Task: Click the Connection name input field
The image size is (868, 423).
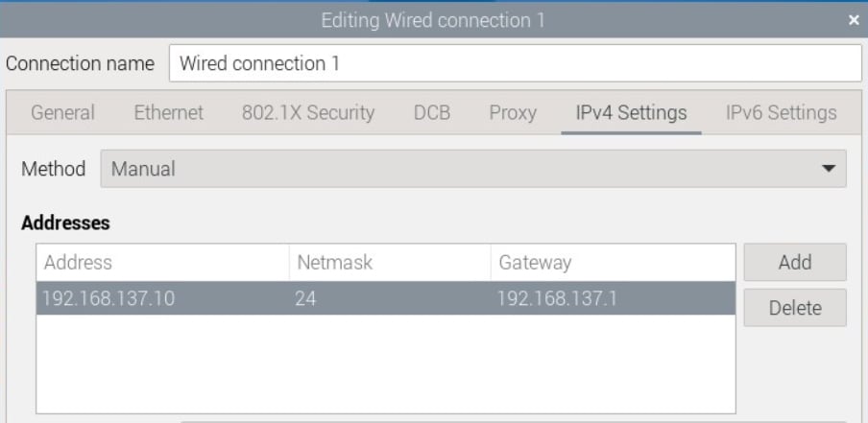Action: (515, 63)
